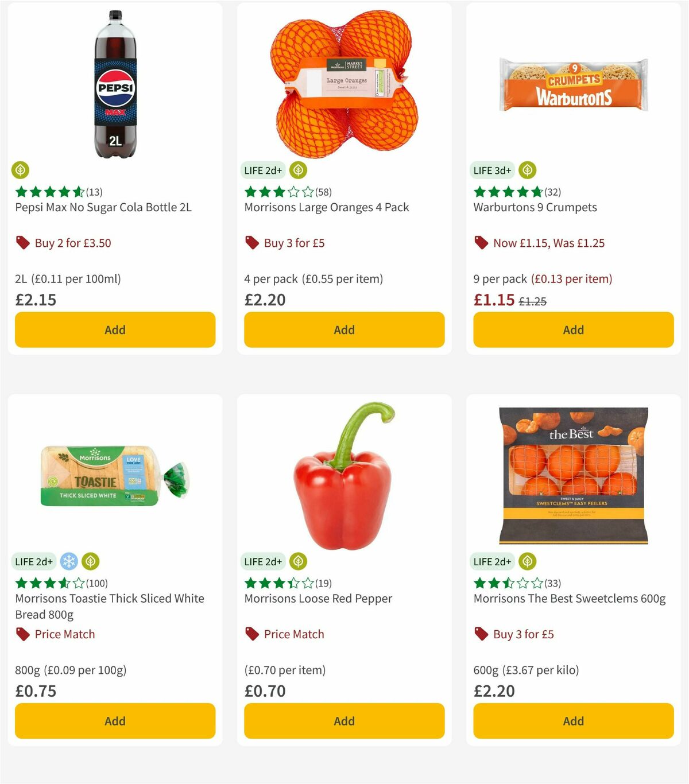
Task: Click the snowflake freezing icon on Toastie bread card
Action: coord(69,561)
